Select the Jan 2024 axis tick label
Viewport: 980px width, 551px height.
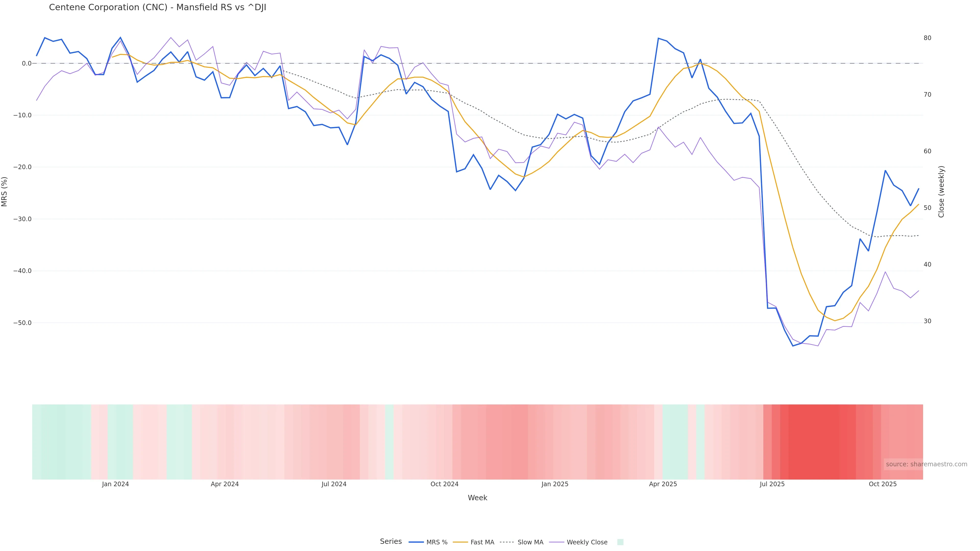[115, 484]
